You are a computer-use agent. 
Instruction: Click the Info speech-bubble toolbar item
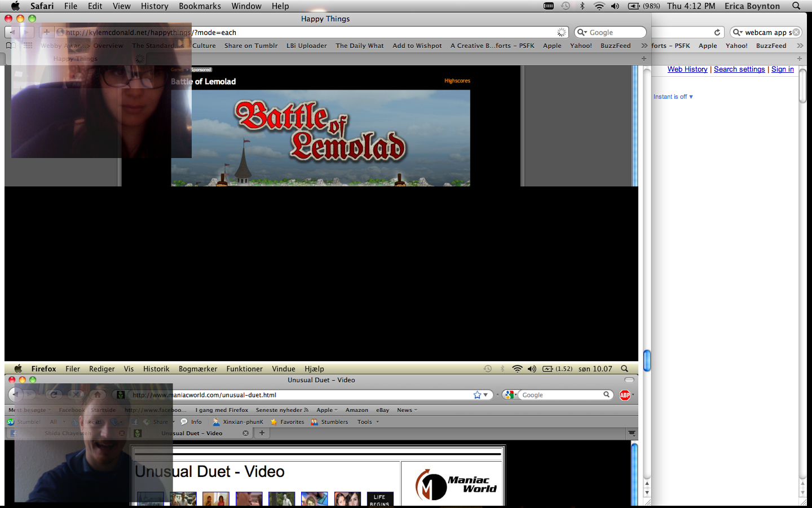pos(191,422)
